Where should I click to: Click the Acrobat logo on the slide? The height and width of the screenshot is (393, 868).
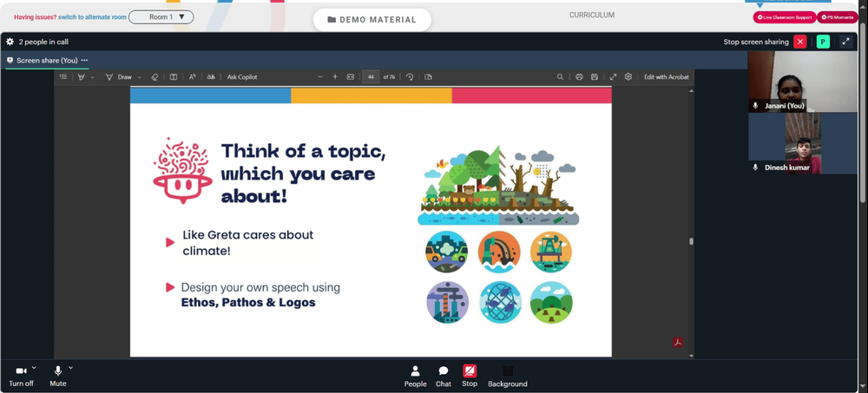click(678, 343)
